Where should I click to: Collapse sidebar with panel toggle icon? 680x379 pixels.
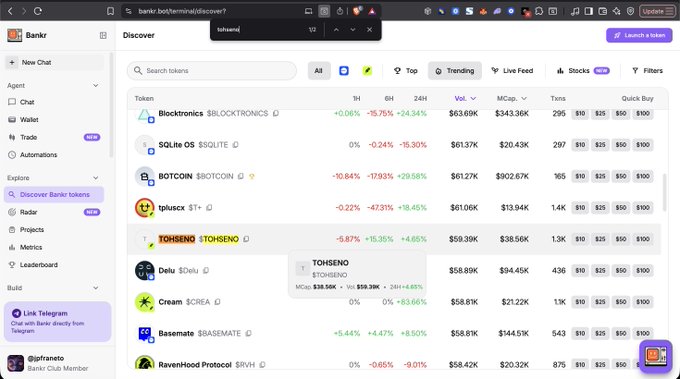[103, 35]
